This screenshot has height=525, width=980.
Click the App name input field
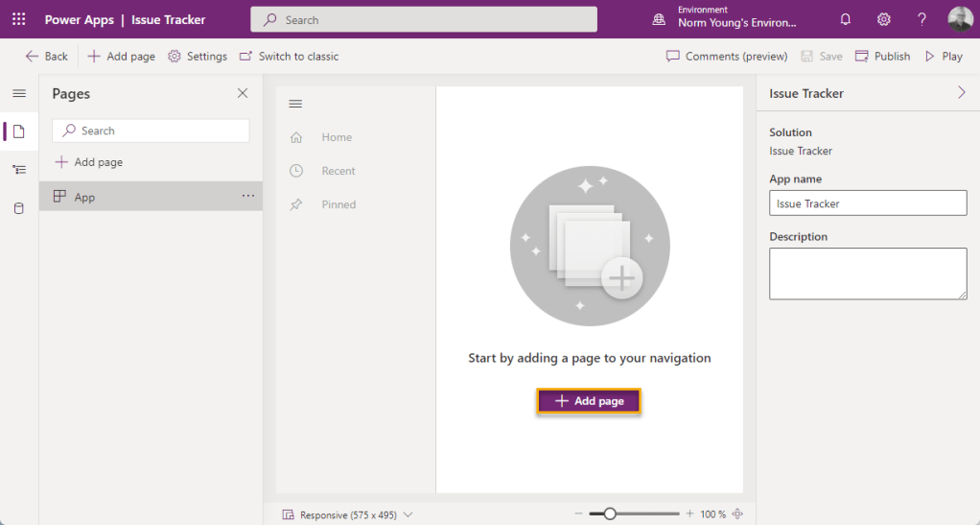point(868,203)
